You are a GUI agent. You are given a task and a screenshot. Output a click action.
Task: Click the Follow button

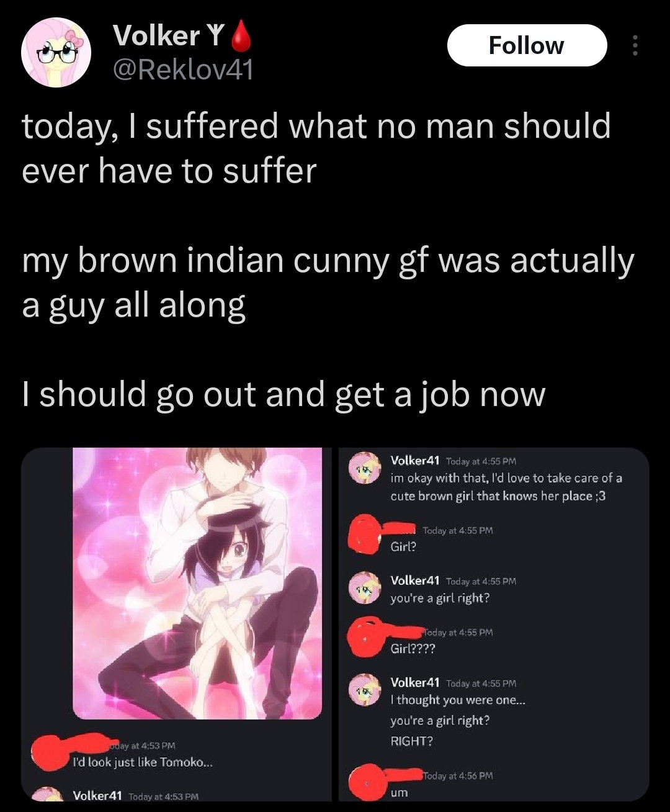pyautogui.click(x=527, y=45)
